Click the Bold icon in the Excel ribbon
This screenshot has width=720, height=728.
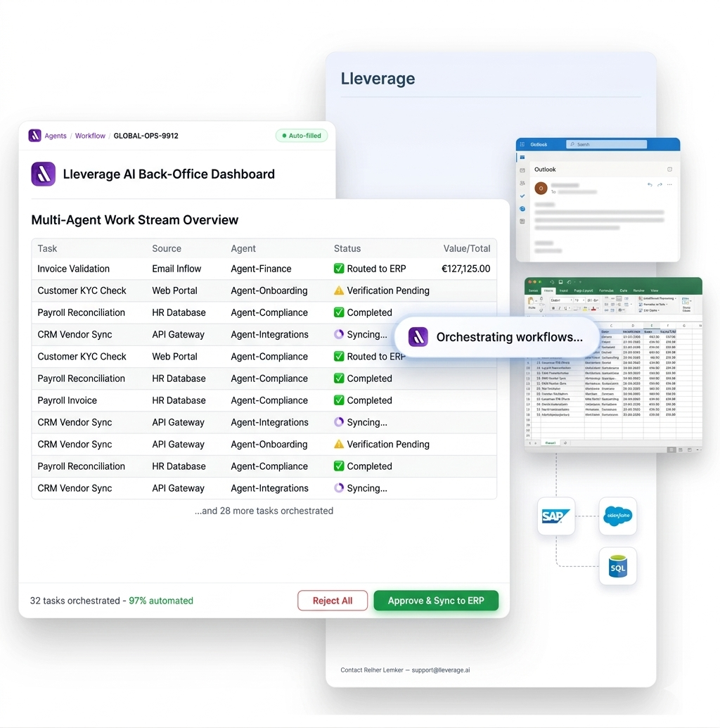coord(553,307)
